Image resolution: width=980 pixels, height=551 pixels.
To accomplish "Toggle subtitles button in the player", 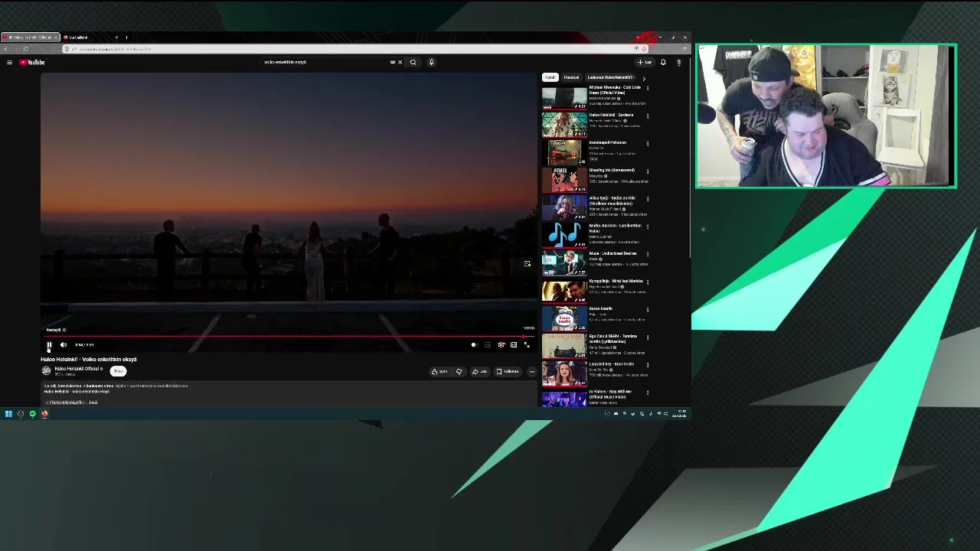I will (488, 345).
